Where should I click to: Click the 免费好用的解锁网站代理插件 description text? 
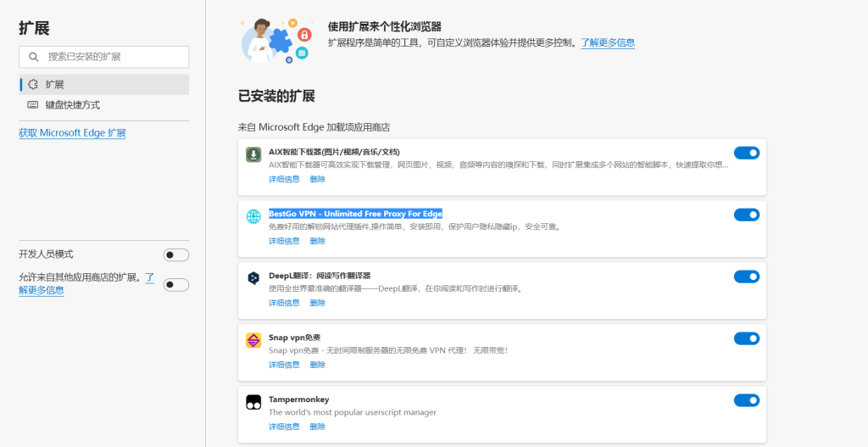[415, 227]
